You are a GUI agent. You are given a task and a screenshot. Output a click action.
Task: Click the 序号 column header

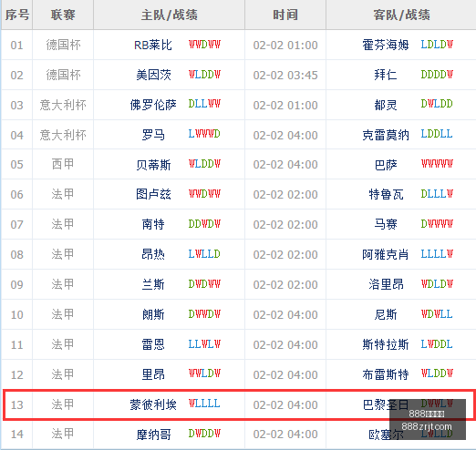coord(17,15)
